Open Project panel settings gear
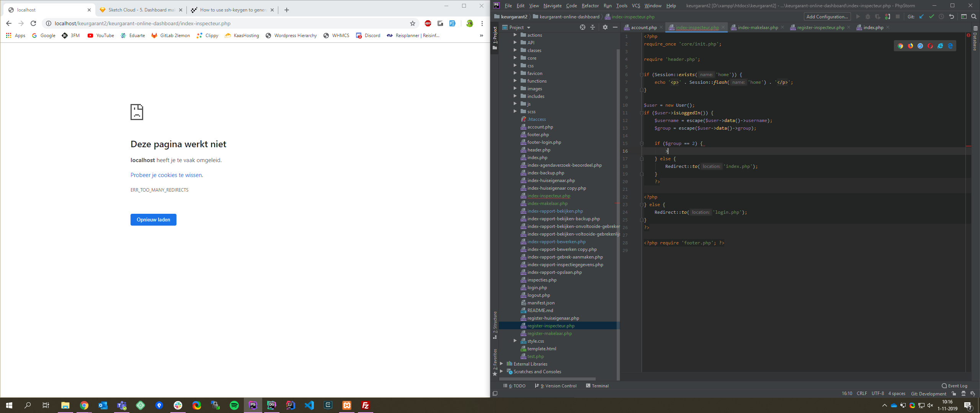 pos(605,27)
